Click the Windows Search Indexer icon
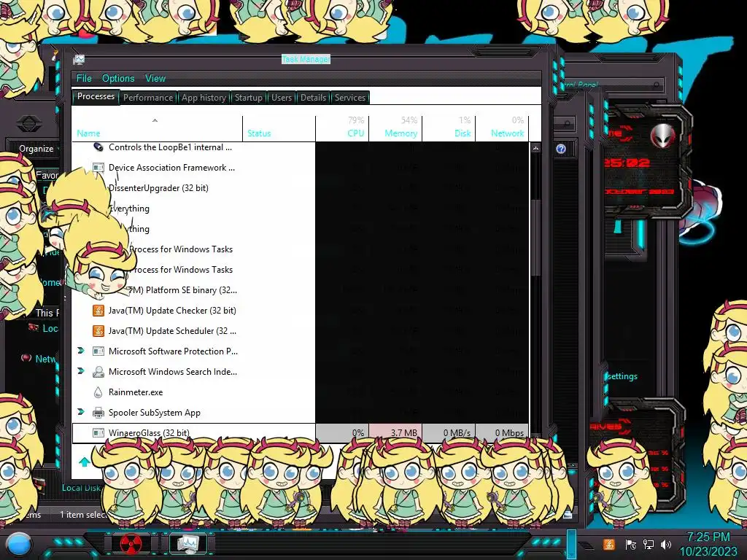Screen dimensions: 747x560 tap(98, 372)
